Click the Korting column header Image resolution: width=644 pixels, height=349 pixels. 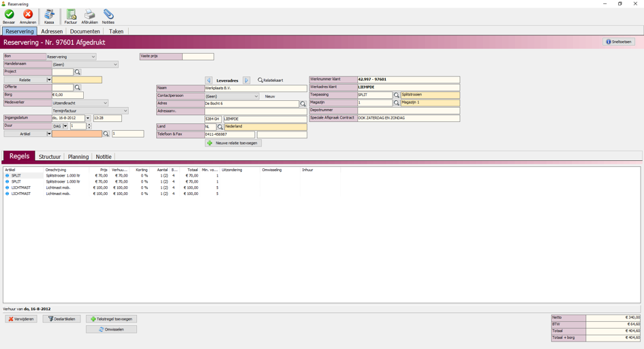pyautogui.click(x=142, y=170)
